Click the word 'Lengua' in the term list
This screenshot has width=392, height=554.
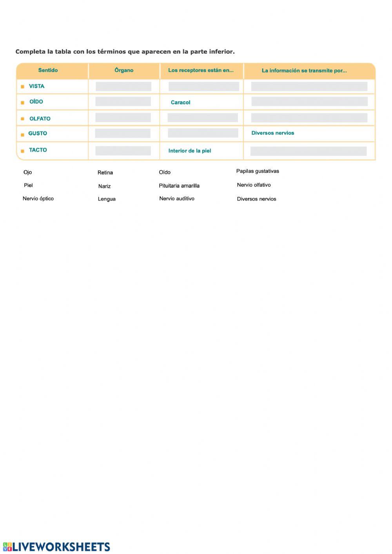[107, 199]
